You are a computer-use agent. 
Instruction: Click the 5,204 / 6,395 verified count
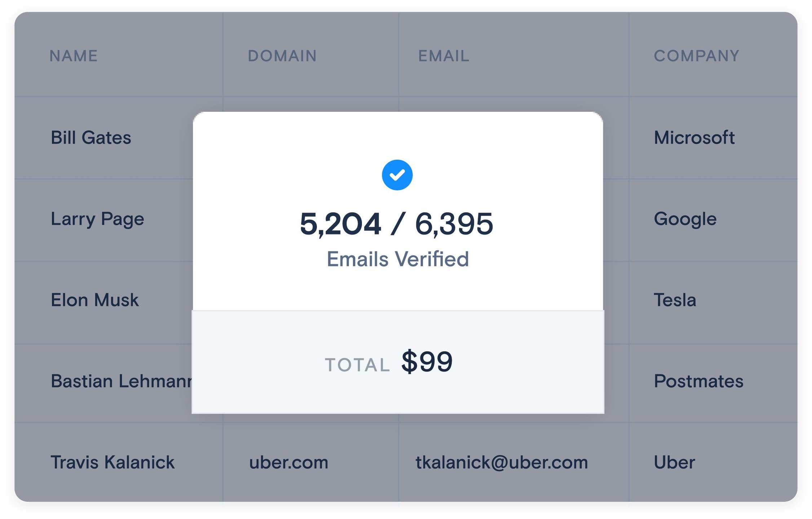point(397,224)
